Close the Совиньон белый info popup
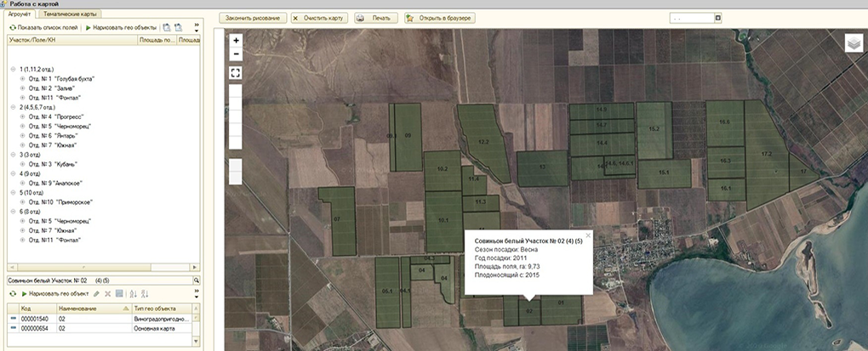The width and height of the screenshot is (868, 351). tap(588, 235)
